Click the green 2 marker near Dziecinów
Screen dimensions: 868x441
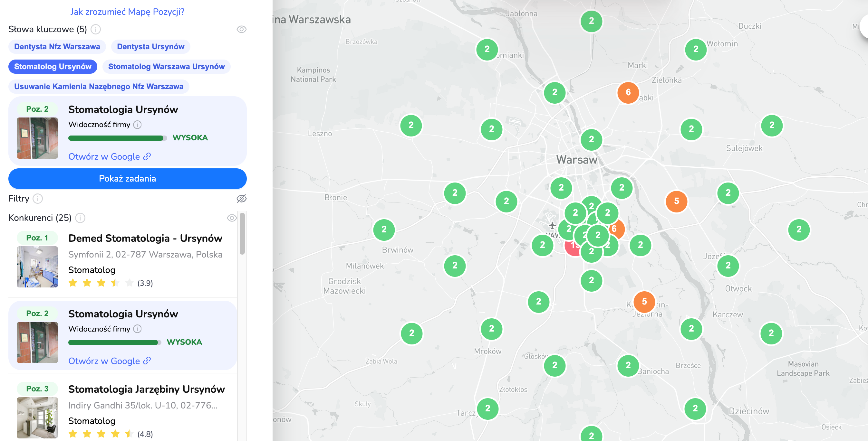(695, 408)
